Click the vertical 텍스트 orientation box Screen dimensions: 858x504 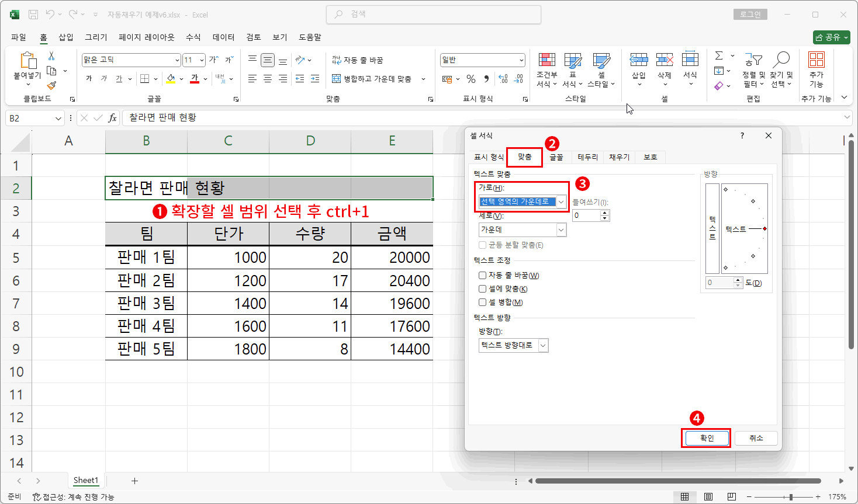point(712,228)
